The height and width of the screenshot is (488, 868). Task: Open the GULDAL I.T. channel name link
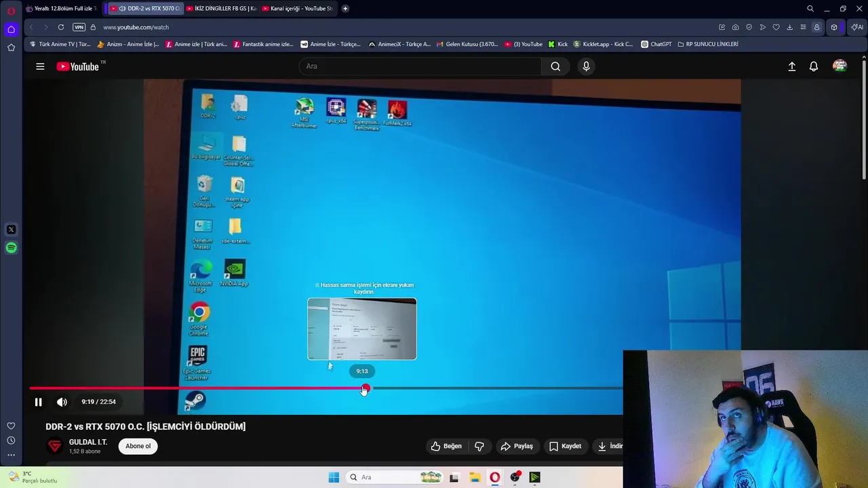click(x=88, y=442)
